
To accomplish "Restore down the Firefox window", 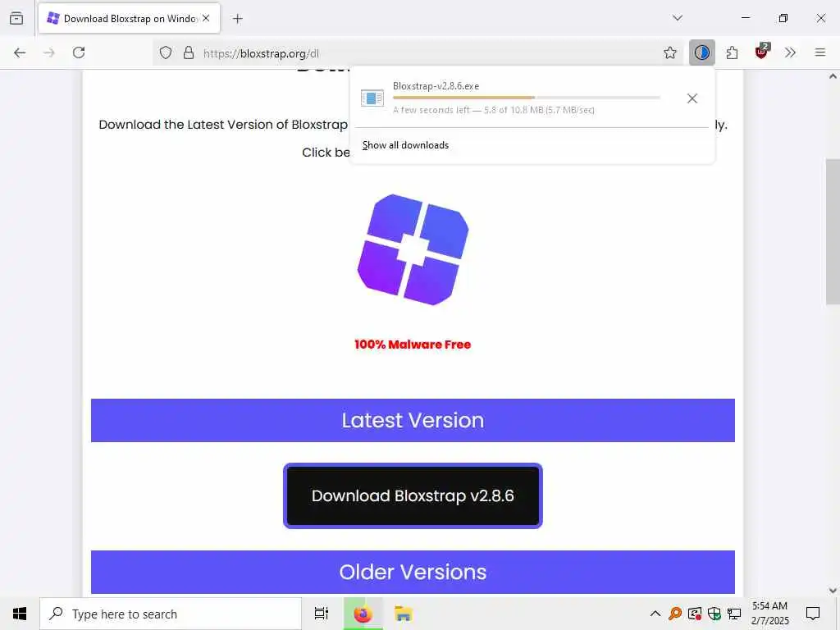I will (783, 18).
